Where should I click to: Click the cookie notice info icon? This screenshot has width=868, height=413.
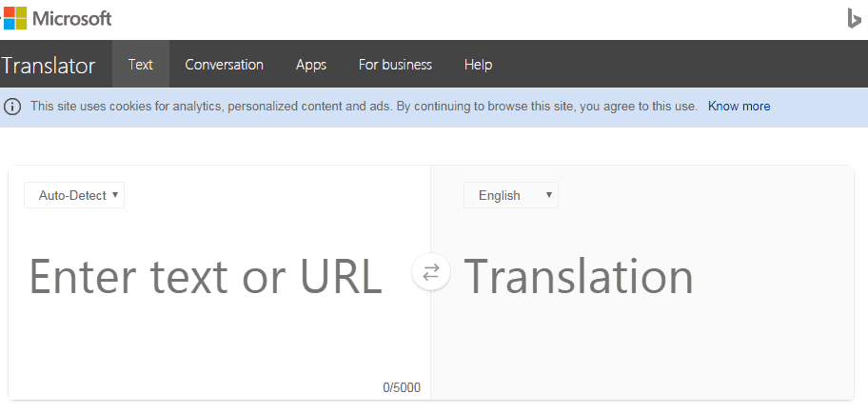(x=12, y=107)
